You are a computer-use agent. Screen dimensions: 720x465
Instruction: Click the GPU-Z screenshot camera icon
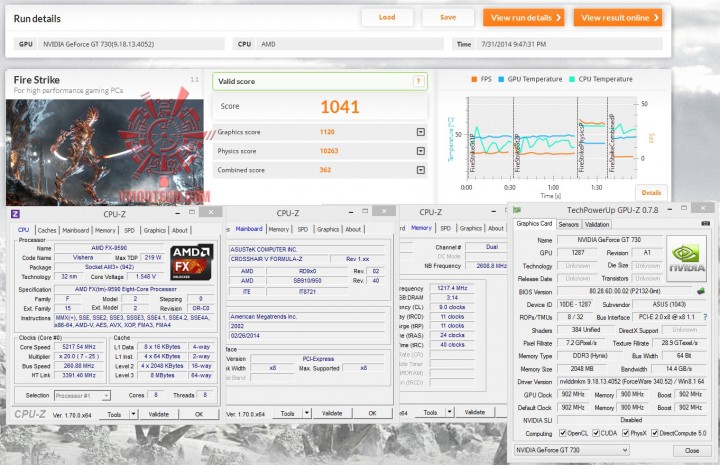point(705,224)
